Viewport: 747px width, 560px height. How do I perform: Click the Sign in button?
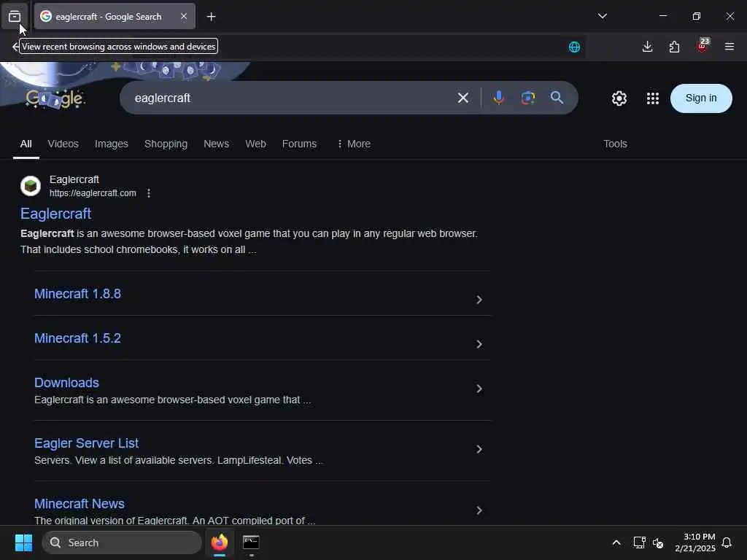(701, 98)
